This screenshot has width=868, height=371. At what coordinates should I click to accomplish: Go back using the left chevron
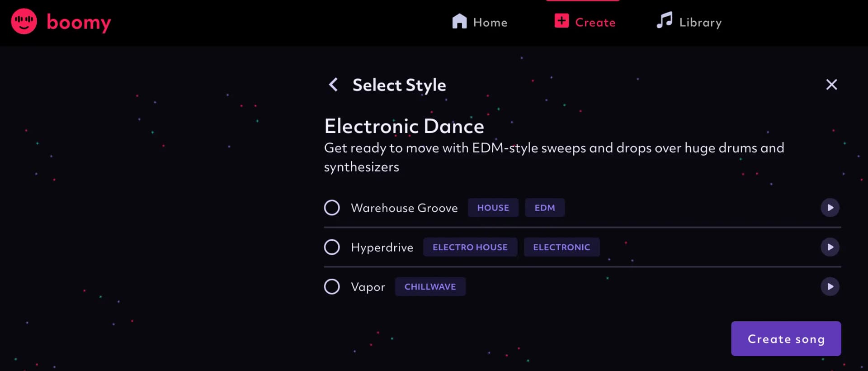333,85
